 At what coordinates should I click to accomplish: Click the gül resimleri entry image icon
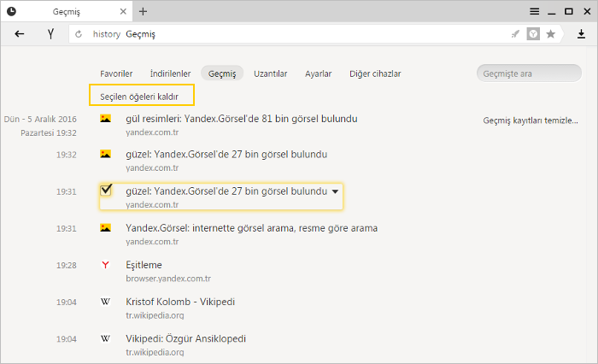point(106,118)
